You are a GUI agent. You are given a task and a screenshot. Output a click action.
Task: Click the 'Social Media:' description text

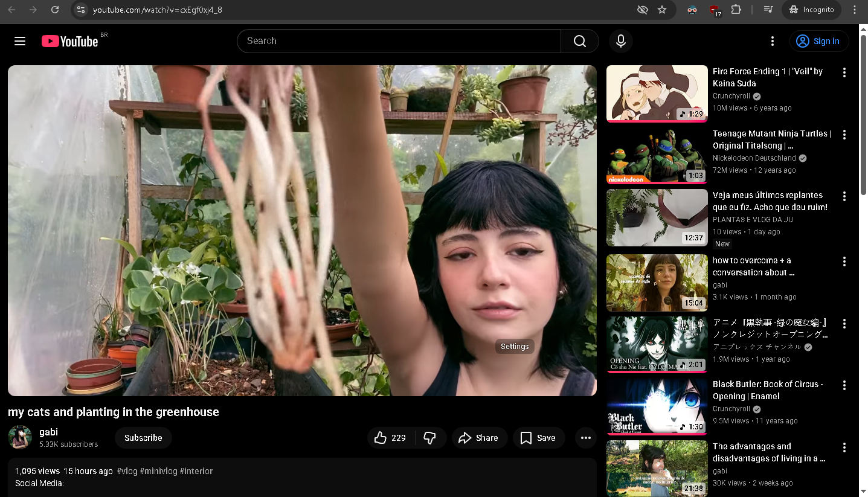click(39, 483)
